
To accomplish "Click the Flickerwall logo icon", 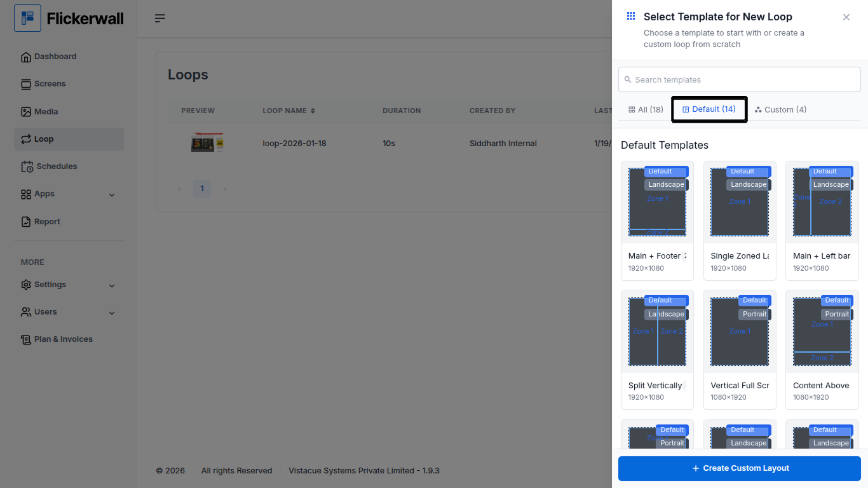I will click(x=27, y=18).
